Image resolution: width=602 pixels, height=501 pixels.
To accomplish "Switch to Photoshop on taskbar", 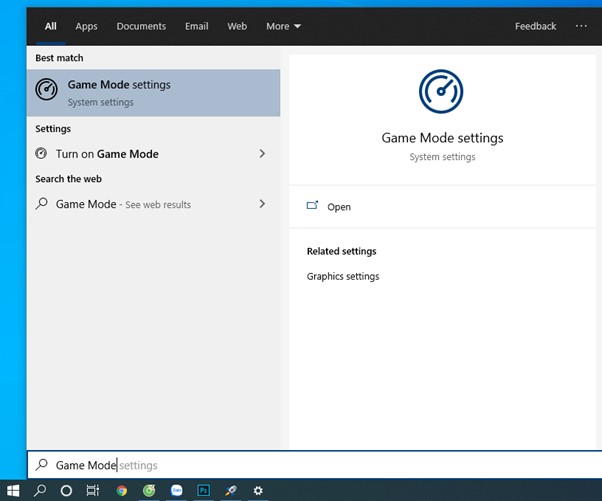I will [203, 490].
